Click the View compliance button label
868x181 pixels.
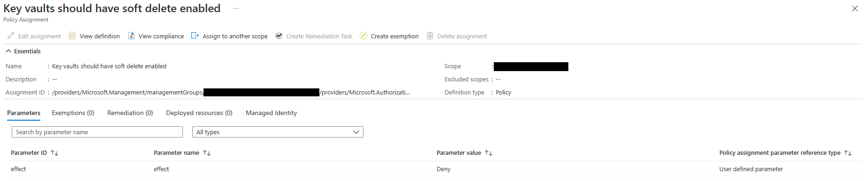pos(161,36)
